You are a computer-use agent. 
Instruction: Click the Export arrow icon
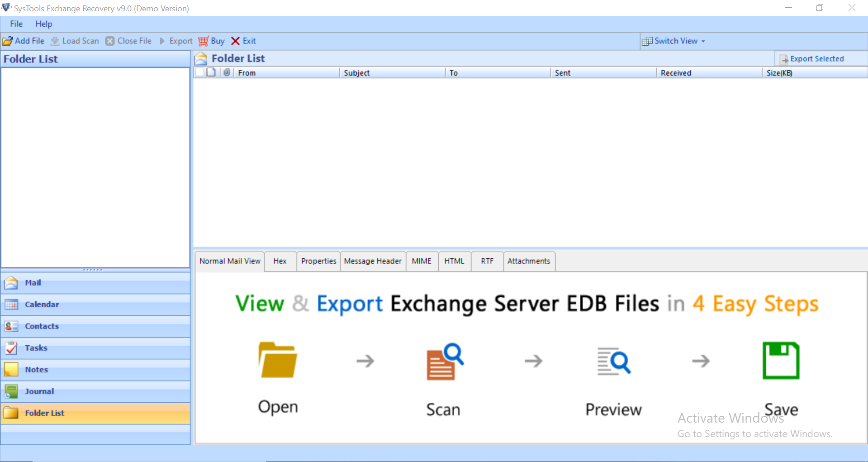pyautogui.click(x=162, y=41)
